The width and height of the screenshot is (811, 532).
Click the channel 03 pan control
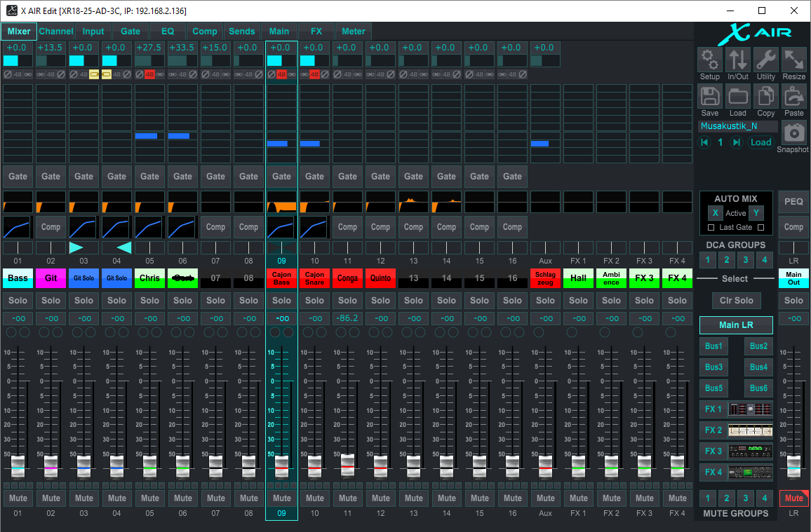click(x=83, y=247)
